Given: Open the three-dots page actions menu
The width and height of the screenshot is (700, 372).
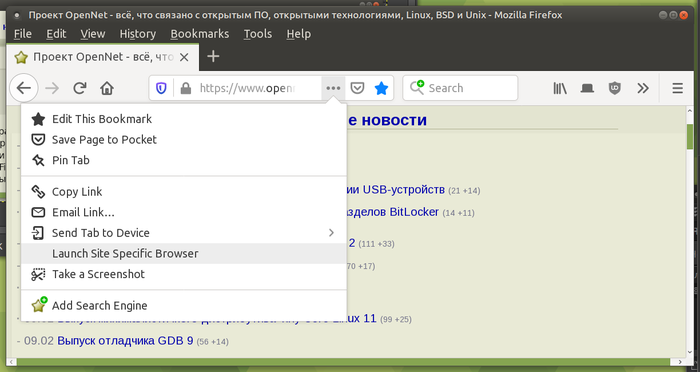Looking at the screenshot, I should [x=333, y=88].
